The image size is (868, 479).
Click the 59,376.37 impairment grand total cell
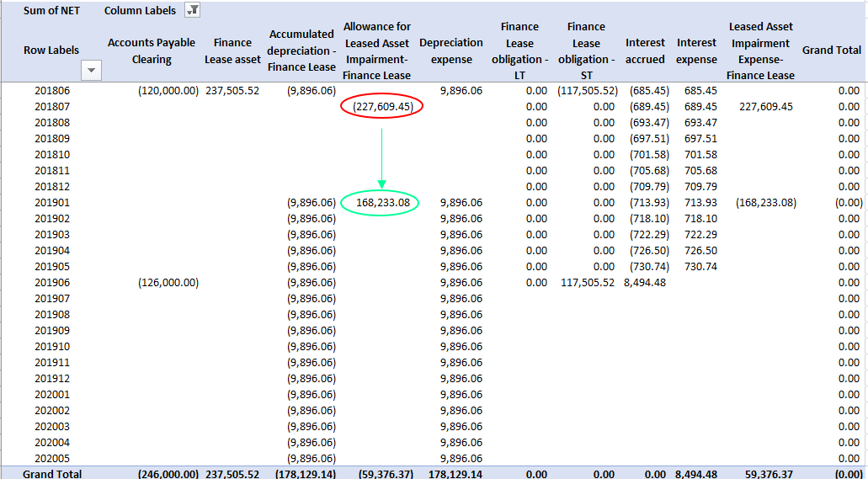click(767, 474)
